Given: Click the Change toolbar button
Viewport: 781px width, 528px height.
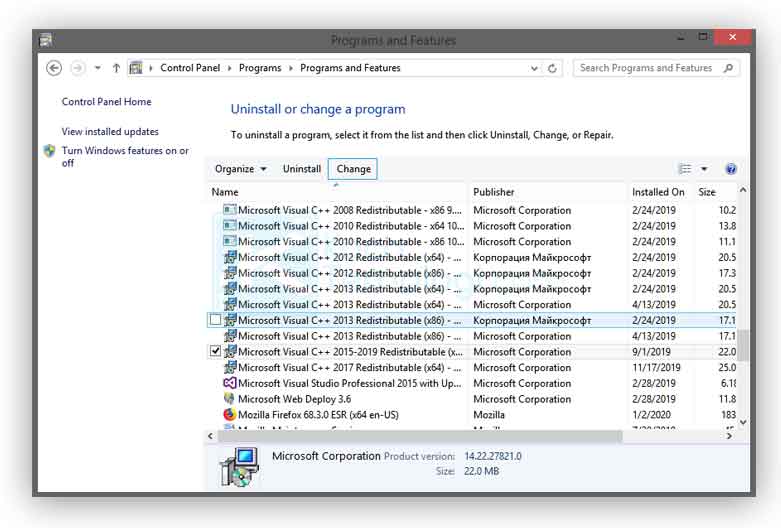Looking at the screenshot, I should tap(353, 169).
